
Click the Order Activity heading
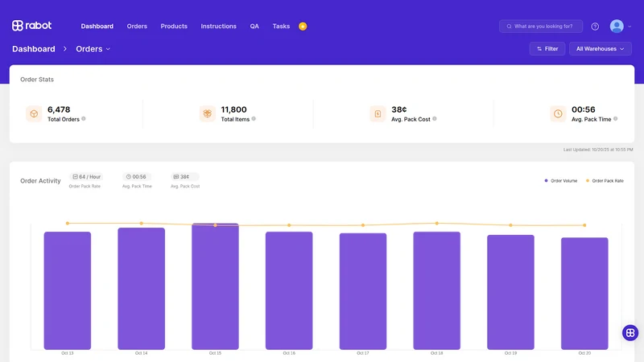tap(40, 180)
